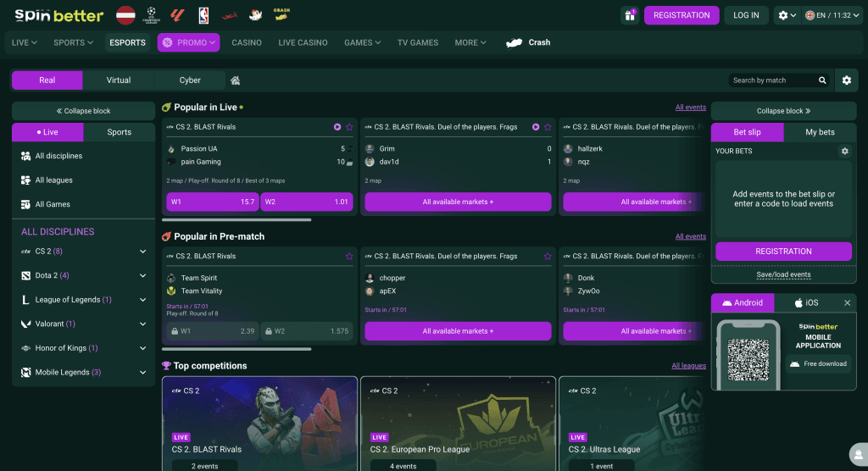Open the iOS app tab

click(x=806, y=302)
